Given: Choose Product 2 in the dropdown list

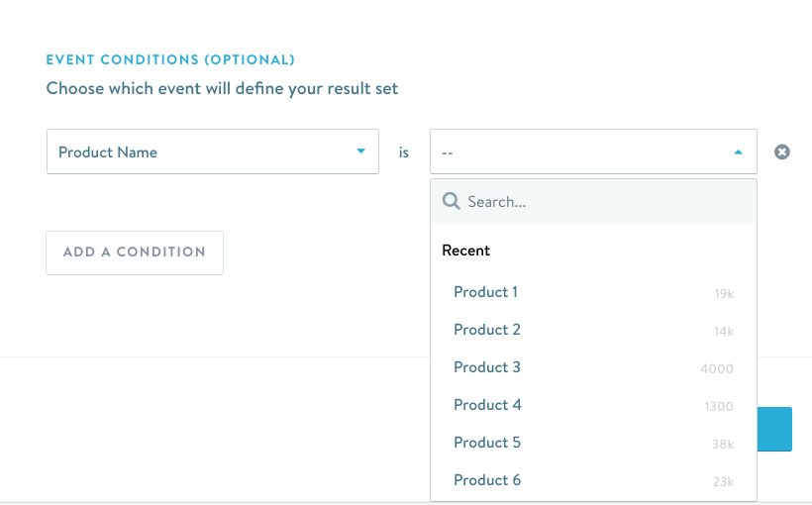Looking at the screenshot, I should point(487,330).
